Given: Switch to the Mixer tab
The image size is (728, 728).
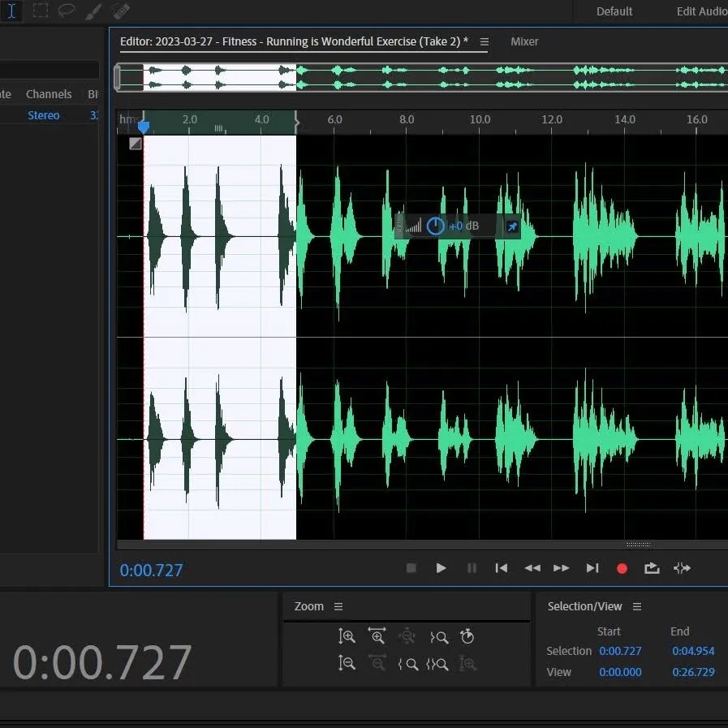Looking at the screenshot, I should coord(524,41).
